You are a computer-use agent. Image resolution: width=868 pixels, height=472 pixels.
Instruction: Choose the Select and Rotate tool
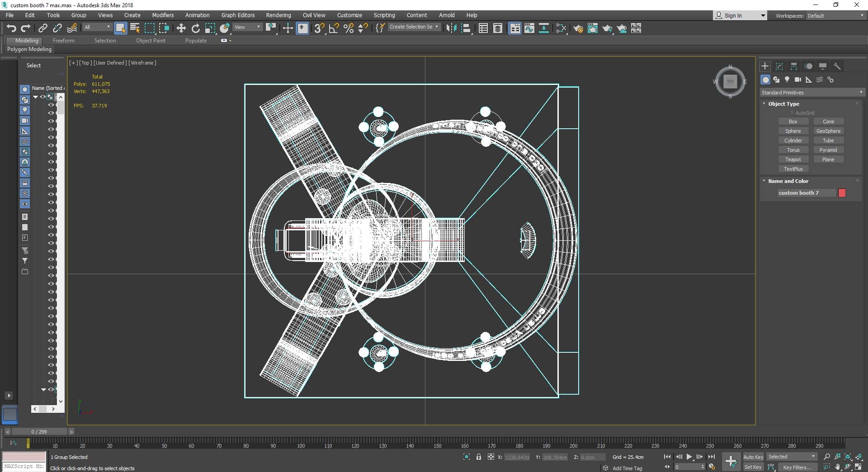[x=195, y=28]
